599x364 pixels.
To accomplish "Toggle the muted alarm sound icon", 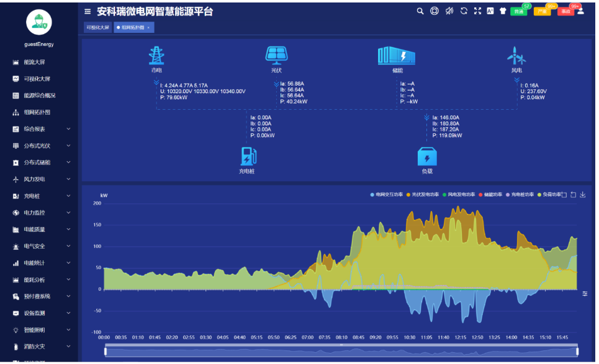I will [x=449, y=11].
